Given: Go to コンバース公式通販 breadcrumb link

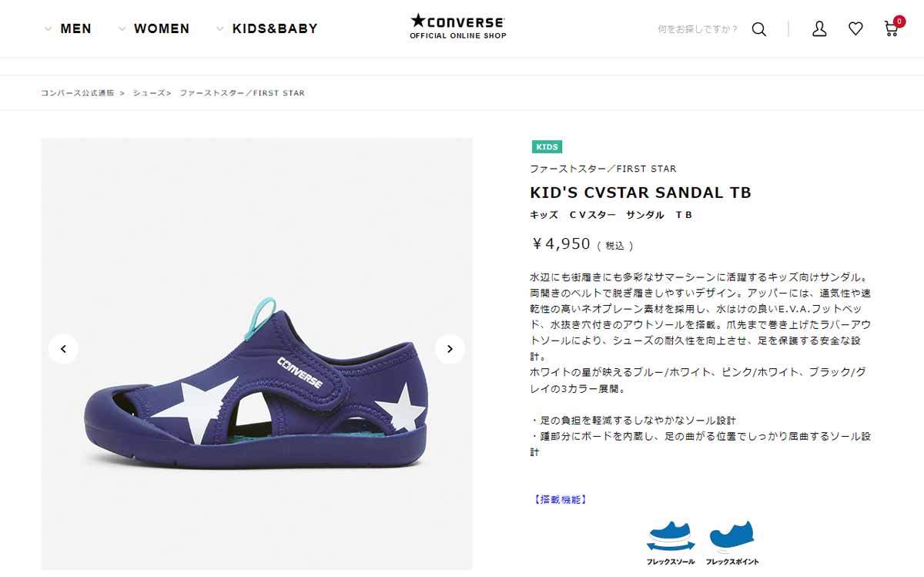Looking at the screenshot, I should point(77,92).
